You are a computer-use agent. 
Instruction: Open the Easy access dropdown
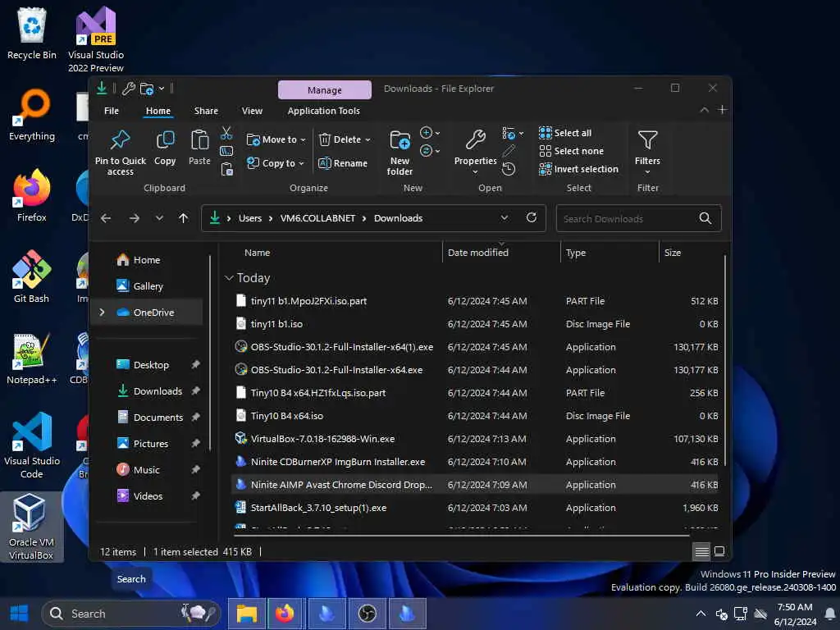pyautogui.click(x=430, y=151)
